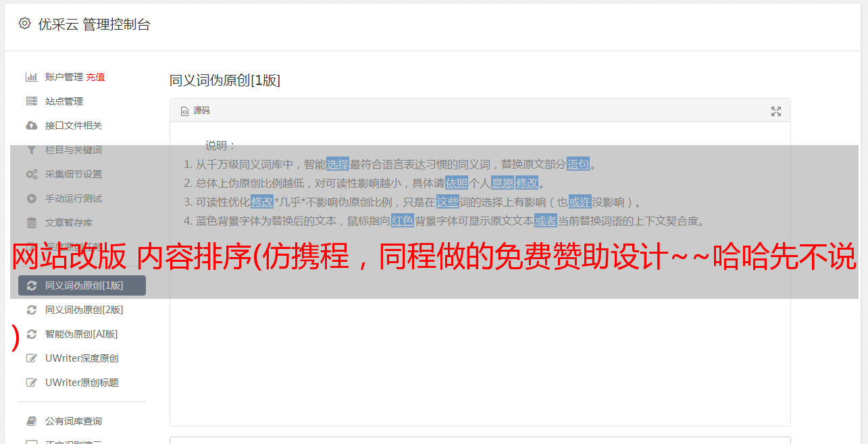Image resolution: width=868 pixels, height=444 pixels.
Task: Open UWriter原创标题 in the sidebar
Action: point(82,383)
